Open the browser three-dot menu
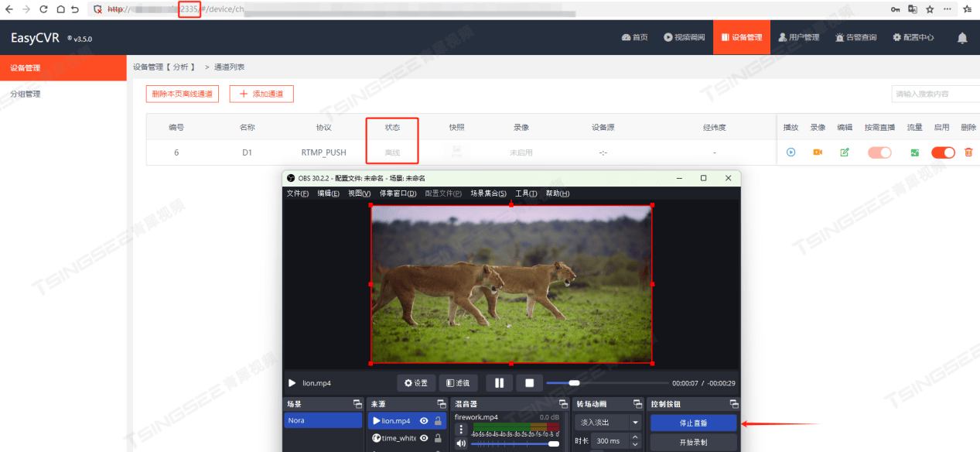This screenshot has width=980, height=452. [x=948, y=9]
